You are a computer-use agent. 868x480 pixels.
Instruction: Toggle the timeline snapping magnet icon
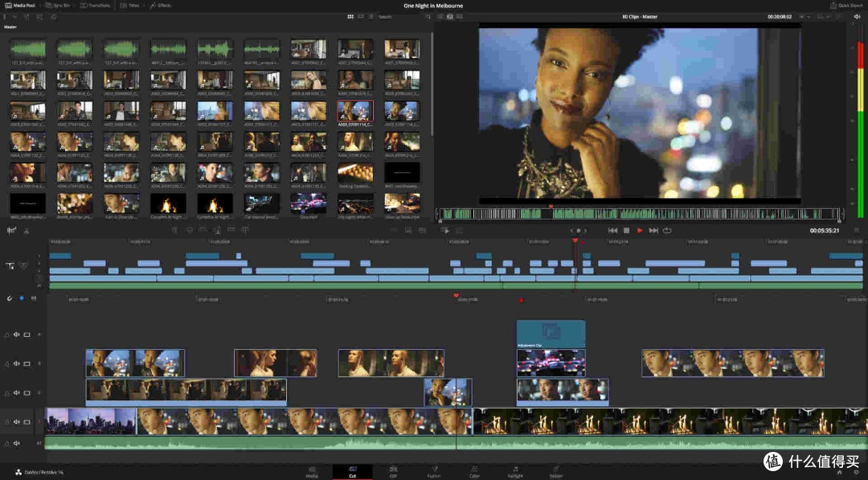(10, 298)
